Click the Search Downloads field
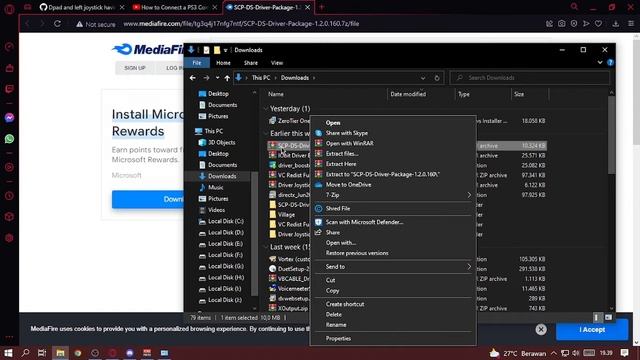This screenshot has width=640, height=360. point(529,78)
